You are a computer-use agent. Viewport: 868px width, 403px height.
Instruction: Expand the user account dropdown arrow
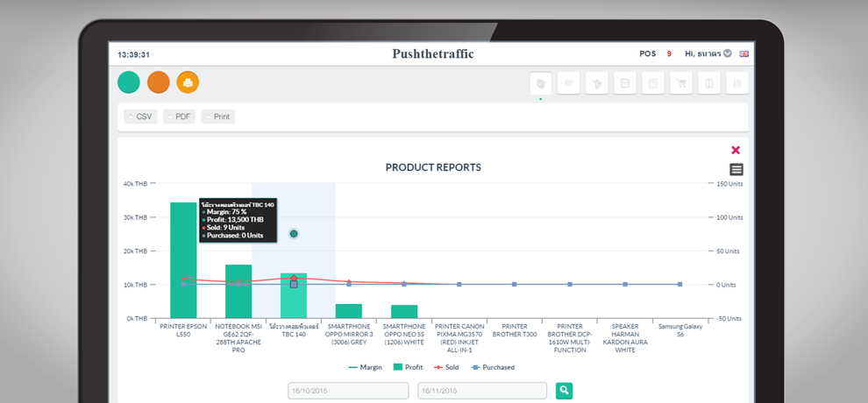click(x=728, y=54)
